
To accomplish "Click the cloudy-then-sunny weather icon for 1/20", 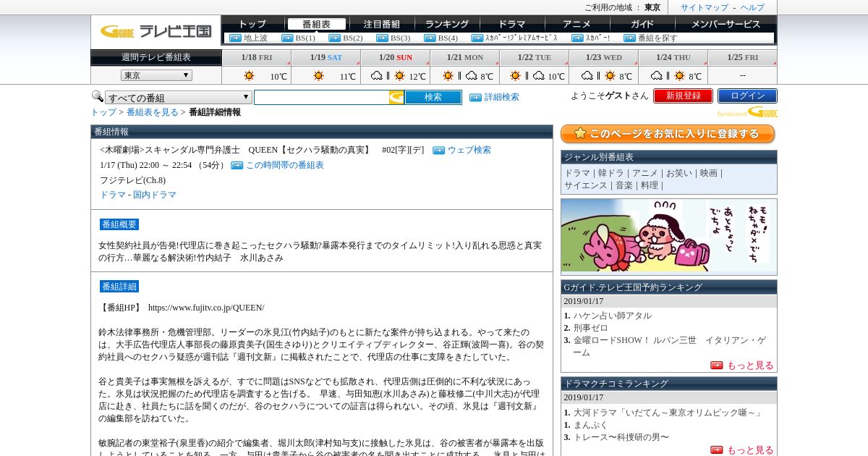I will pos(388,75).
